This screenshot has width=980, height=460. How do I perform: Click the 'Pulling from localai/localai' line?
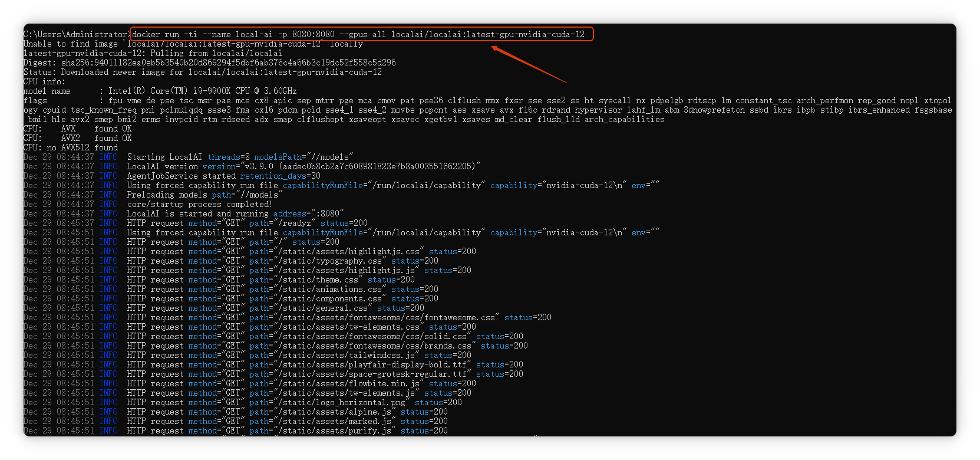153,53
